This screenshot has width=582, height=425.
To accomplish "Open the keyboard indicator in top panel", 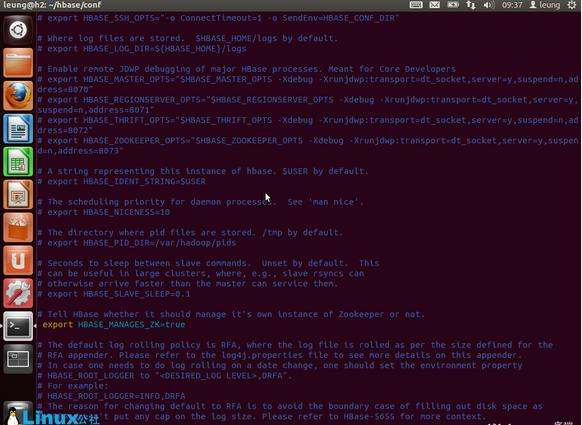I will (416, 5).
